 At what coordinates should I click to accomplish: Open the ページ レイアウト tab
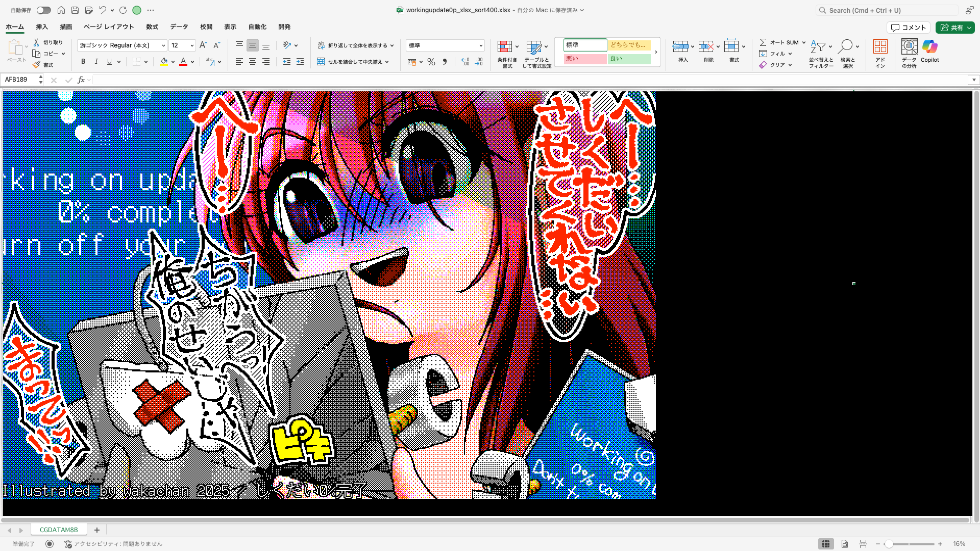pyautogui.click(x=109, y=27)
